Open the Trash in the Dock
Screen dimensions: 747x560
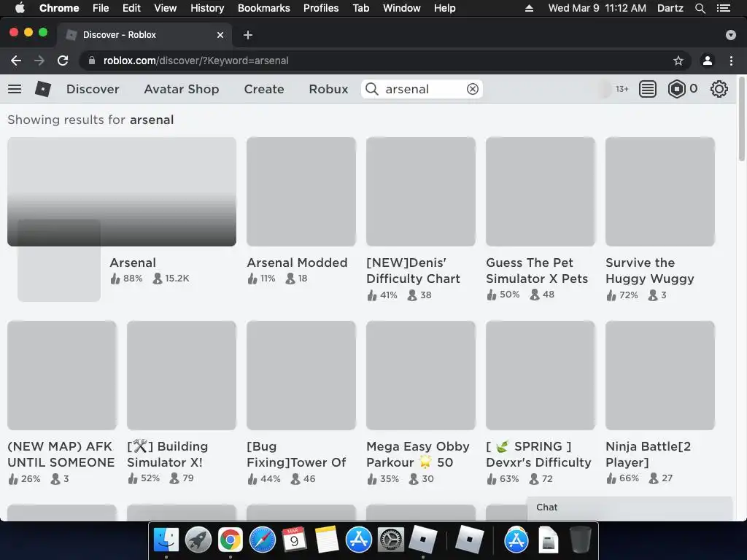click(580, 540)
